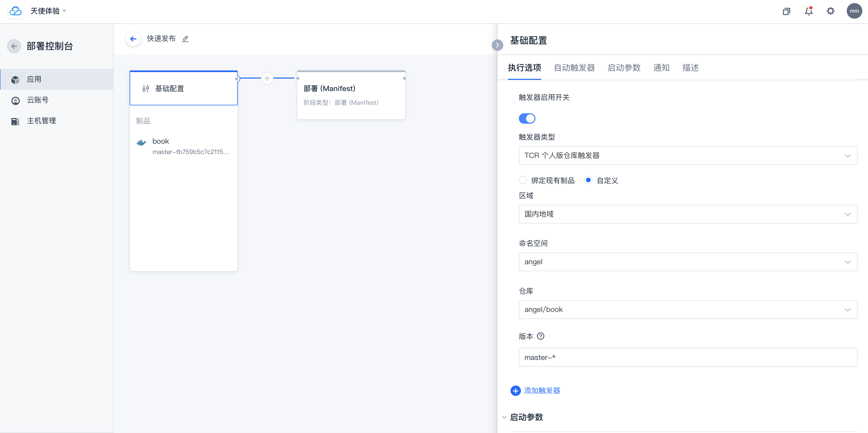The image size is (868, 433).
Task: Click the output dot on 部署 (Manifest) card
Action: tap(405, 79)
